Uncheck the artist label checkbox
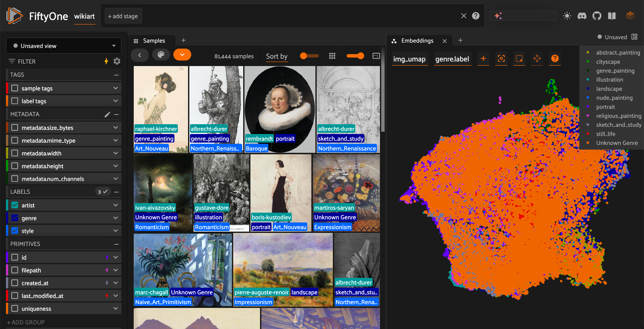Screen dimensions: 644x329 click(x=15, y=205)
